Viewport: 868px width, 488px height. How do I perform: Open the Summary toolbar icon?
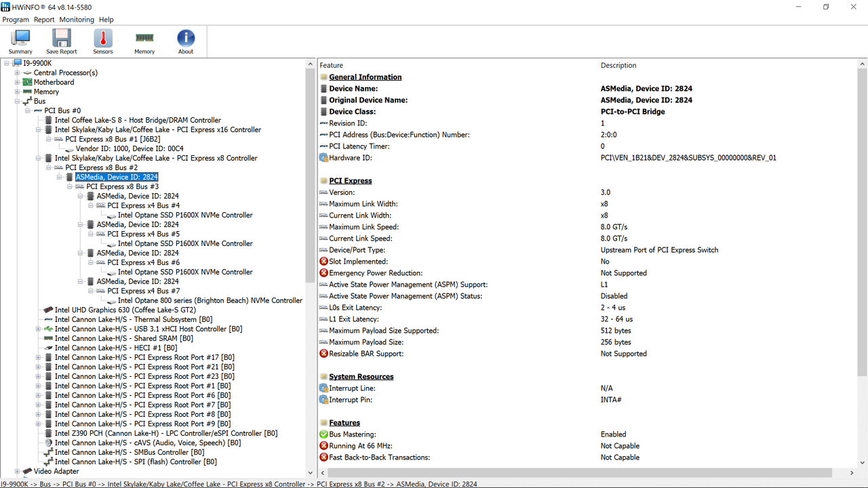point(20,42)
